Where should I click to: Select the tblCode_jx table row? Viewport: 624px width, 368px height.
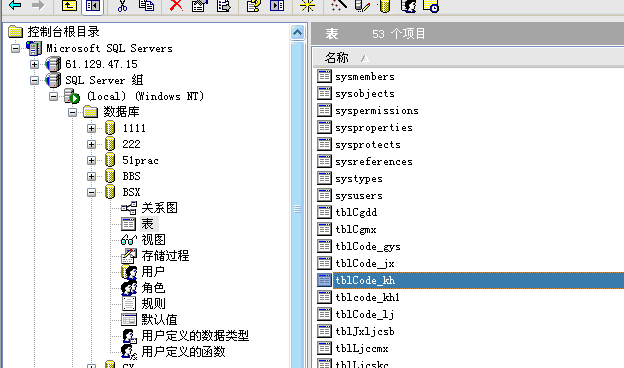[x=365, y=263]
